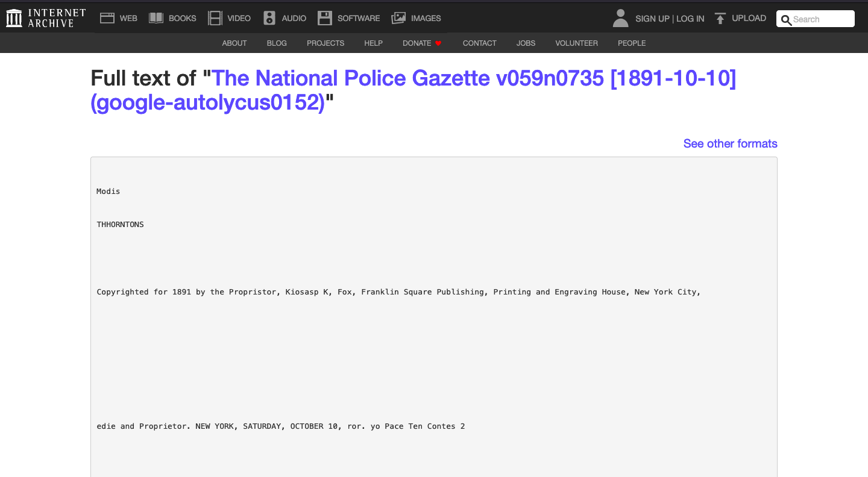Click the 'Copyrighted for 1891' text line
This screenshot has width=868, height=477.
coord(398,292)
